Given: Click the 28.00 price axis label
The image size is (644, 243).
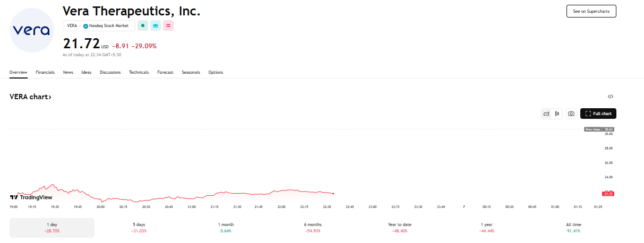Looking at the screenshot, I should click(608, 148).
